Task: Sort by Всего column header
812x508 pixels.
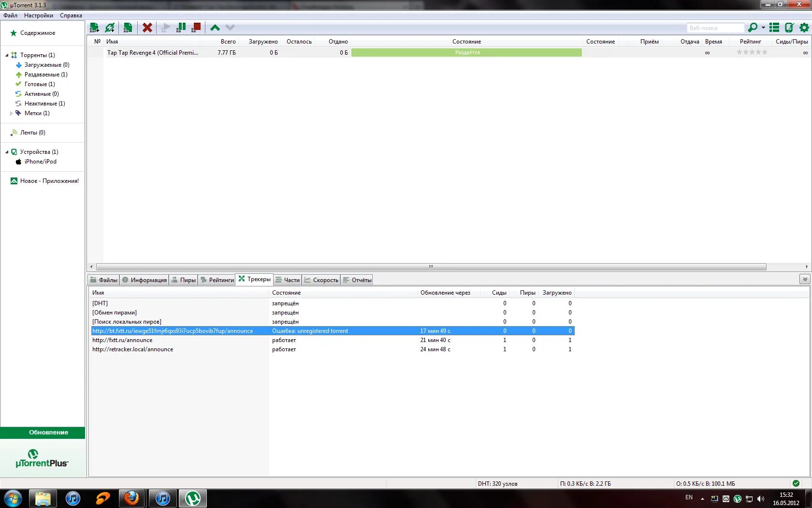Action: 219,42
